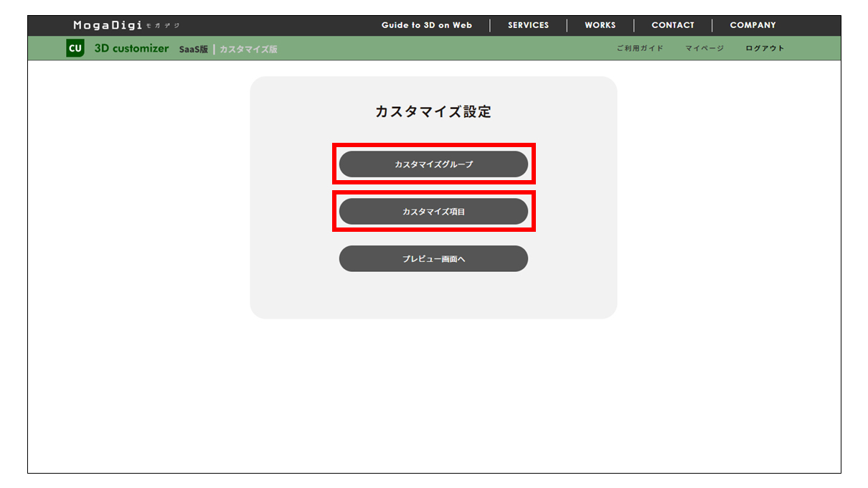Open the CONTACT page
The image size is (868, 488).
point(672,25)
